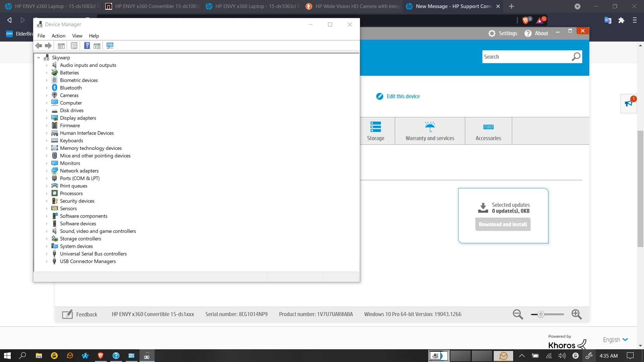Open a new browser tab
This screenshot has width=644, height=362.
pyautogui.click(x=511, y=6)
